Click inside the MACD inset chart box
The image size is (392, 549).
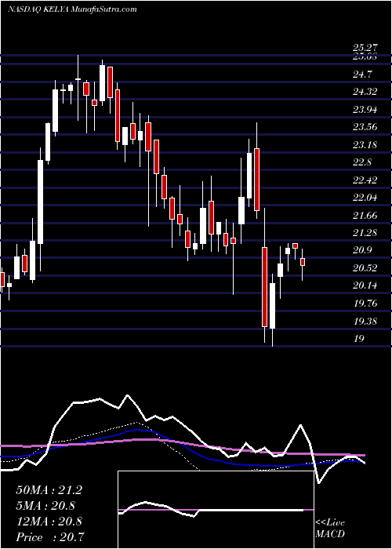pos(216,510)
